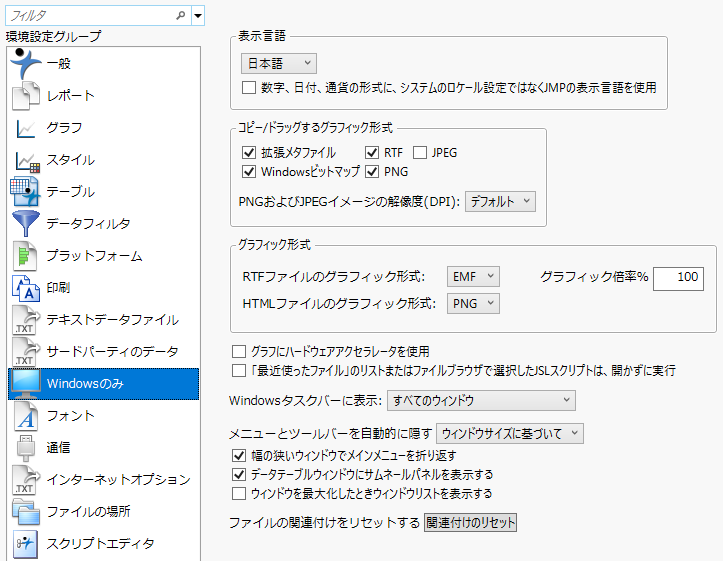
Task: Select the フォント label in the list
Action: point(71,415)
